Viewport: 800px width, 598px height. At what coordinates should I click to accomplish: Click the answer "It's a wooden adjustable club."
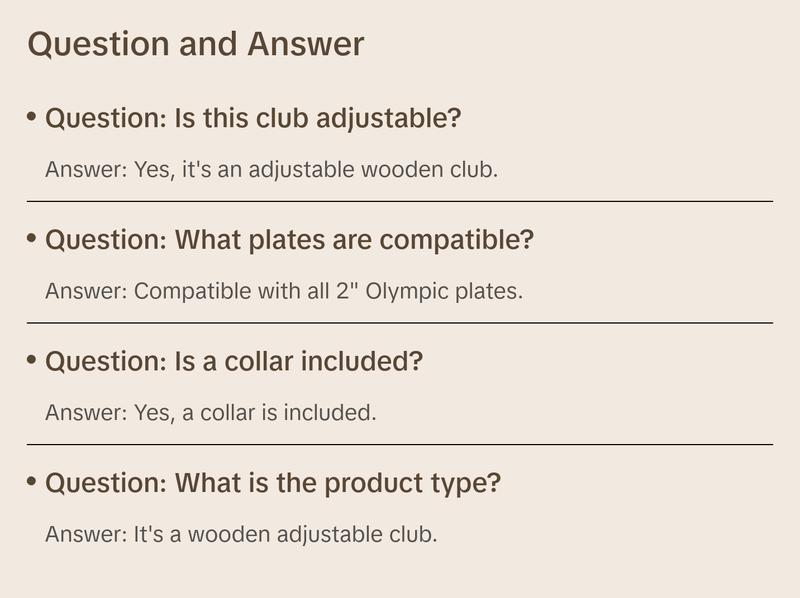[x=241, y=534]
